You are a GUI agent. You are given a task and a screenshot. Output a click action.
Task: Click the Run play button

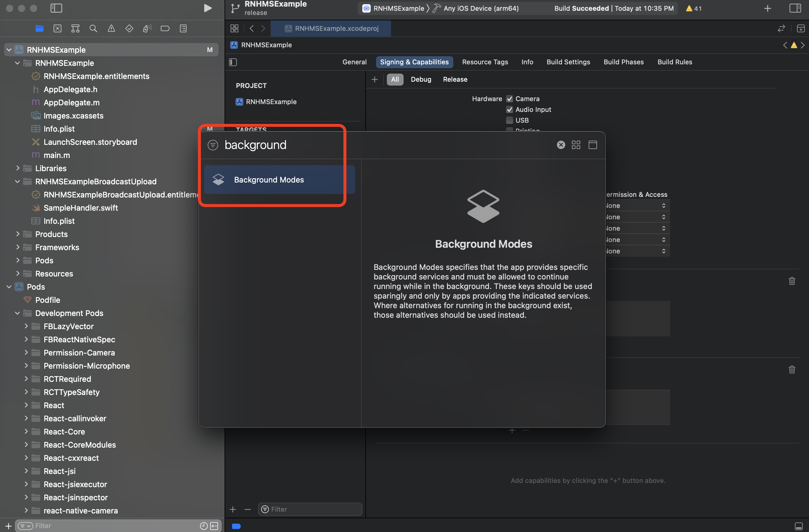coord(207,8)
